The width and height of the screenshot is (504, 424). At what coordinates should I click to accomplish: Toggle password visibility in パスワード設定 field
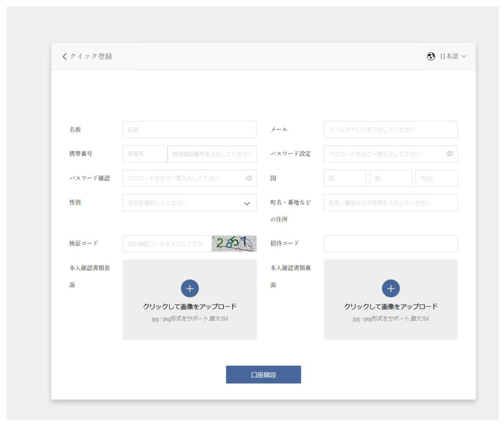tap(449, 154)
